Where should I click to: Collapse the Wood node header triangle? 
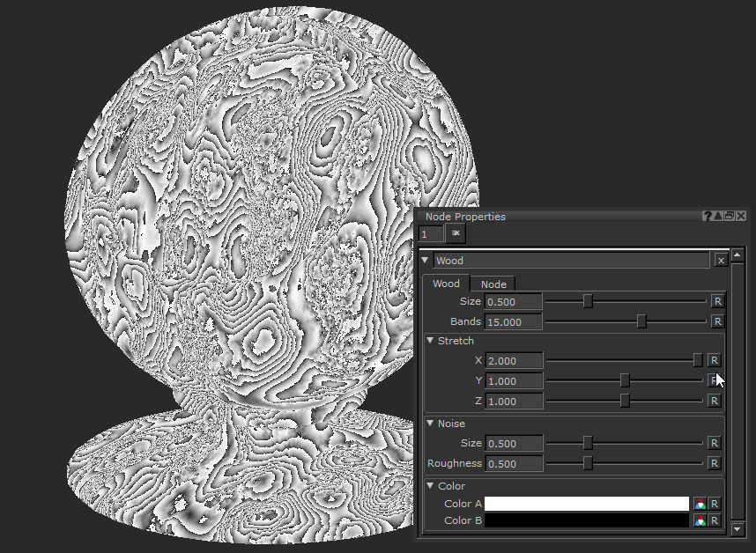tap(425, 261)
